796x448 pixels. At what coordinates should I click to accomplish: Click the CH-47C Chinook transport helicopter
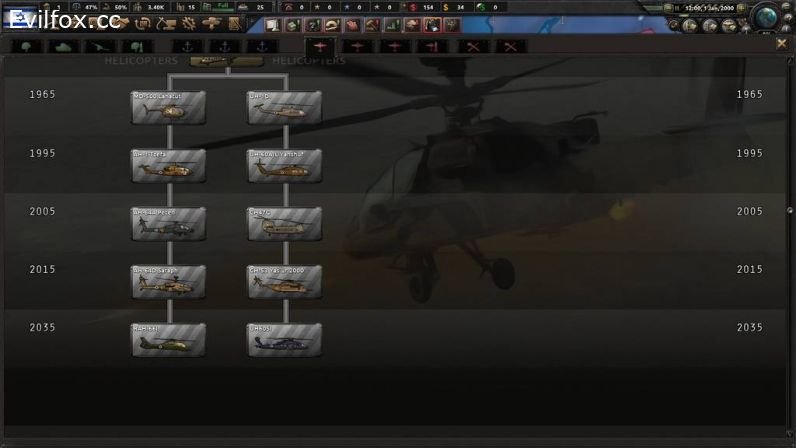(x=285, y=224)
